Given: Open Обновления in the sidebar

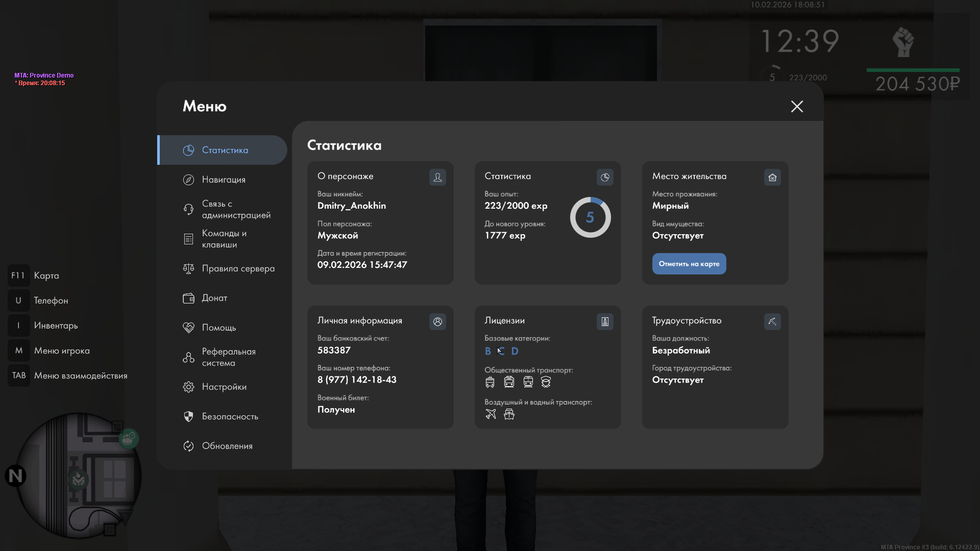Looking at the screenshot, I should (227, 446).
